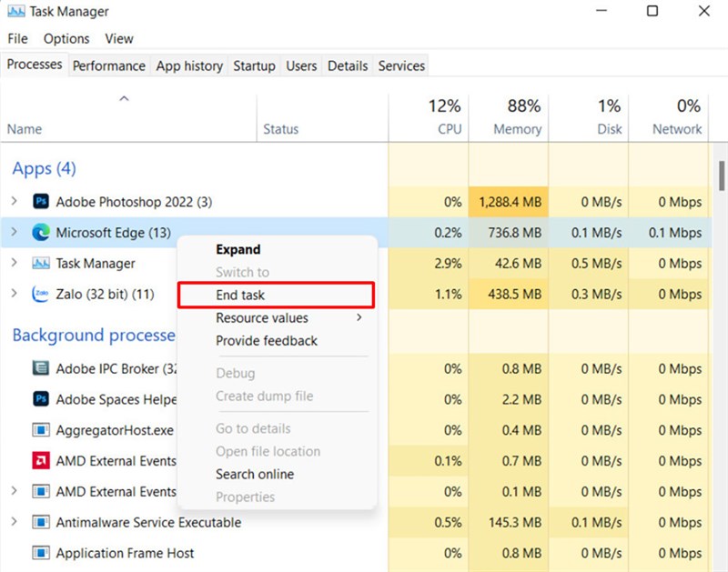Open the Options menu

(66, 38)
